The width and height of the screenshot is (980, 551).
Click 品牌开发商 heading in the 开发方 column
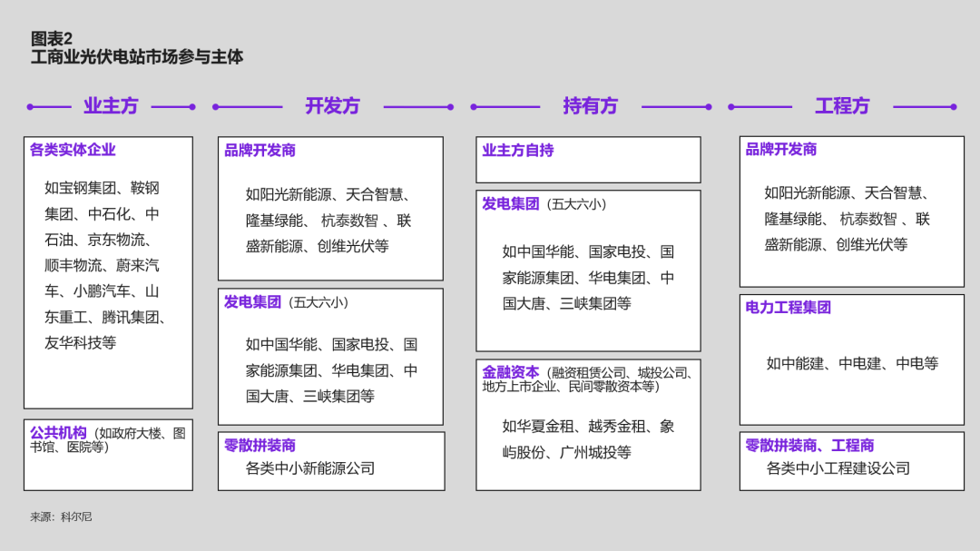point(260,151)
